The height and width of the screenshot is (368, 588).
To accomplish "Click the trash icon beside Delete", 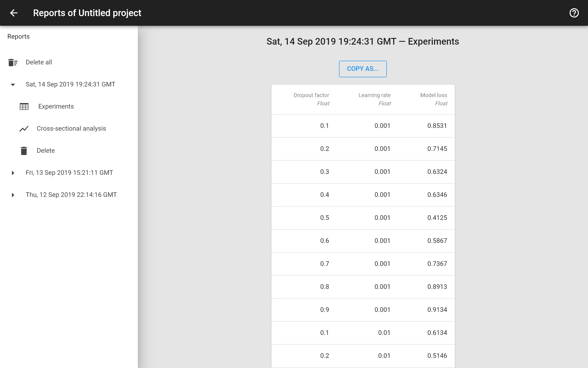I will (24, 151).
